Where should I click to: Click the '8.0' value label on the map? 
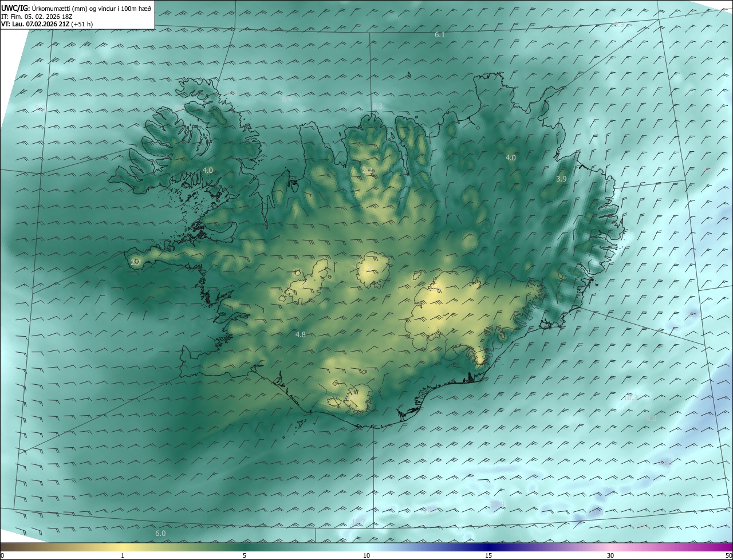[651, 419]
